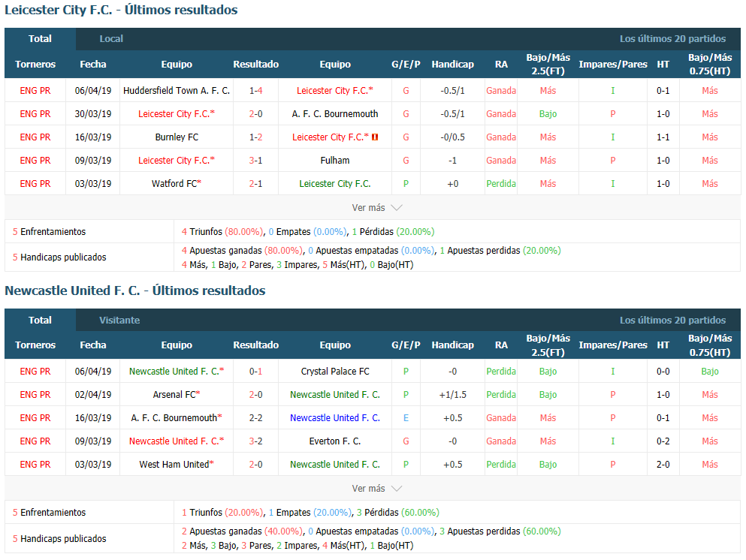Click Impares/Pares header in Leicester City table
Screen dimensions: 746x560
pos(613,64)
